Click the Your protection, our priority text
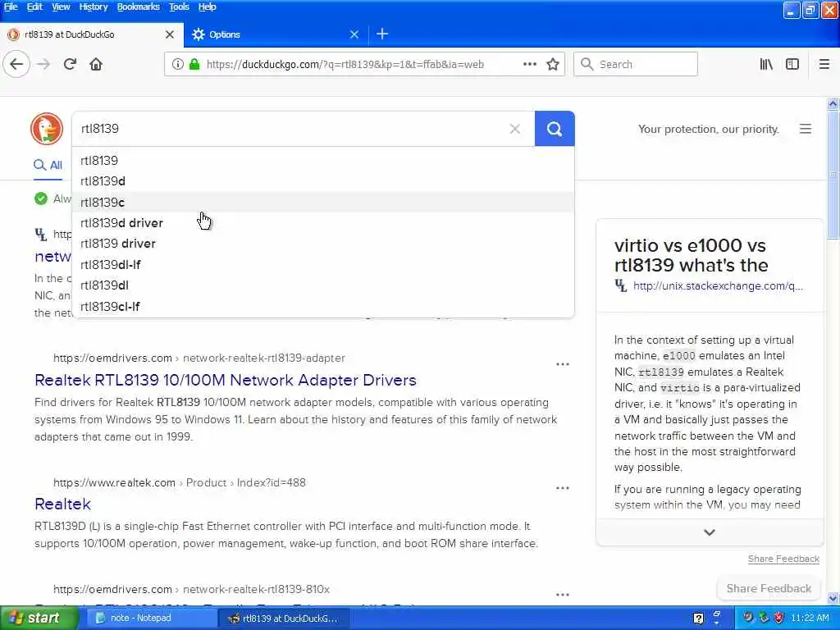Screen dimensions: 840x630 [708, 129]
